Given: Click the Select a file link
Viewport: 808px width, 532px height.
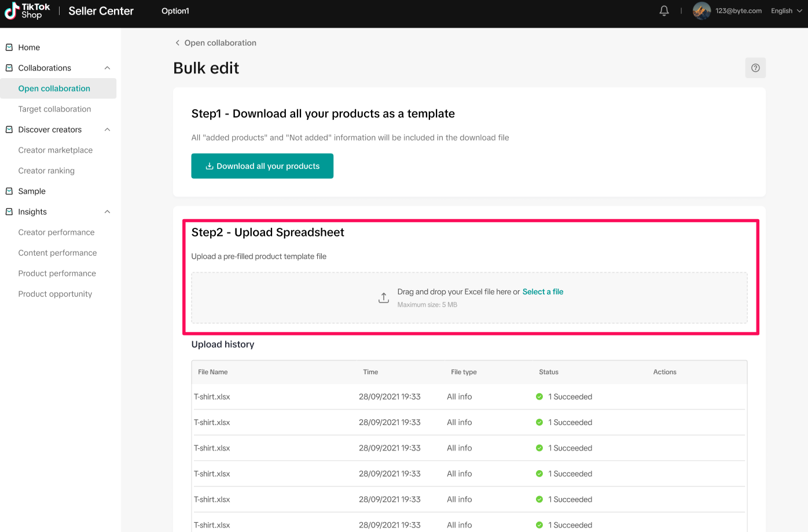Looking at the screenshot, I should pos(542,292).
